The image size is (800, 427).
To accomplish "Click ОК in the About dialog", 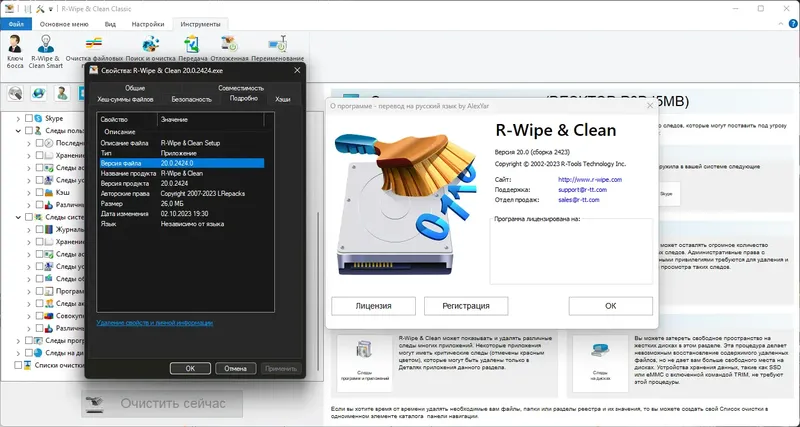I will 611,306.
